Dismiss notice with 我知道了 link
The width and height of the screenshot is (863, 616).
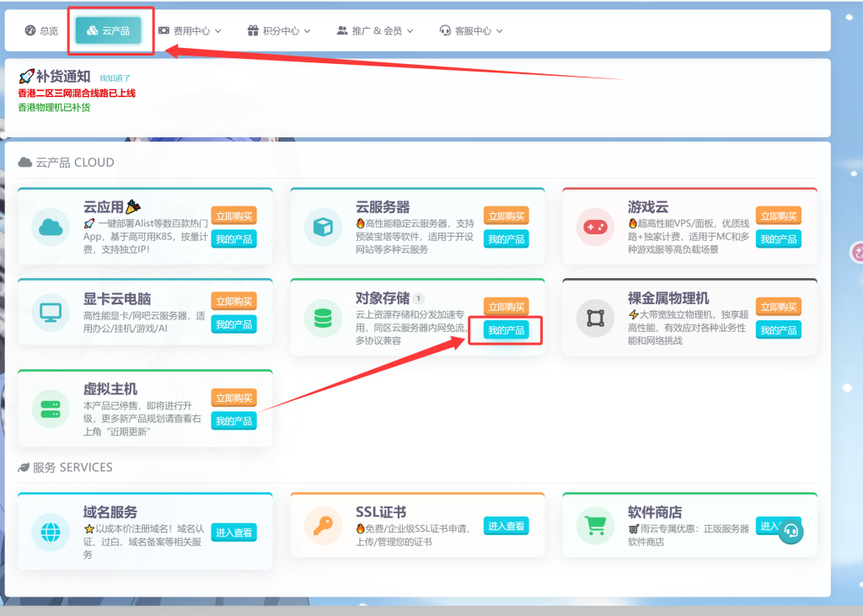tap(115, 78)
